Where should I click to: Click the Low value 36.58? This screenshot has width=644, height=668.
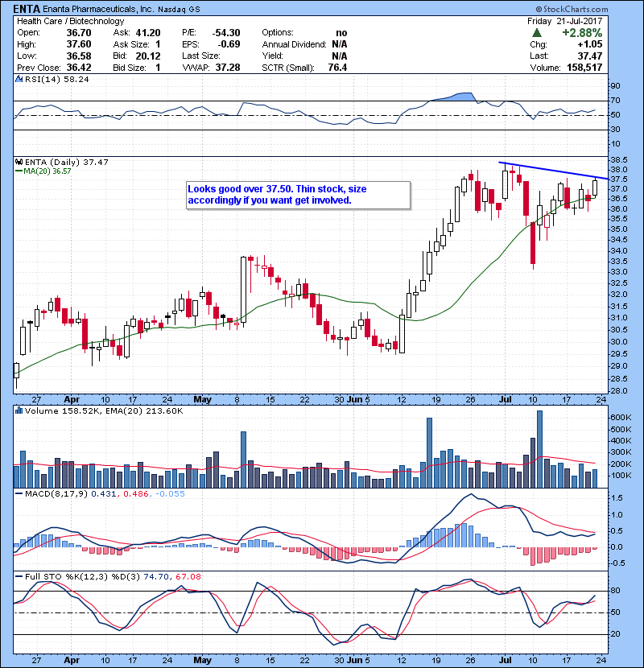pos(79,56)
